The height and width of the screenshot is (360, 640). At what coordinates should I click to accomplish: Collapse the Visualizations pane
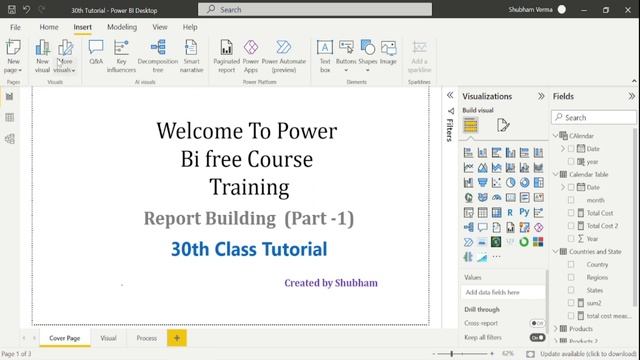click(x=541, y=96)
